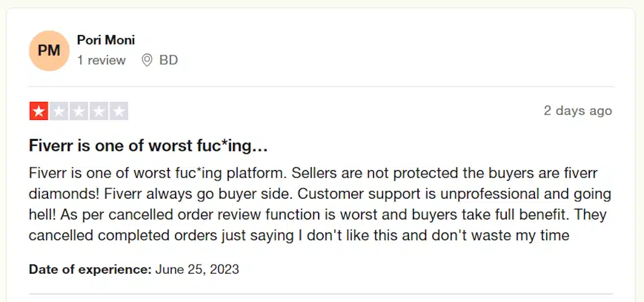Screen dimensions: 644x302
Task: Click the "1 review" count text
Action: pos(102,61)
